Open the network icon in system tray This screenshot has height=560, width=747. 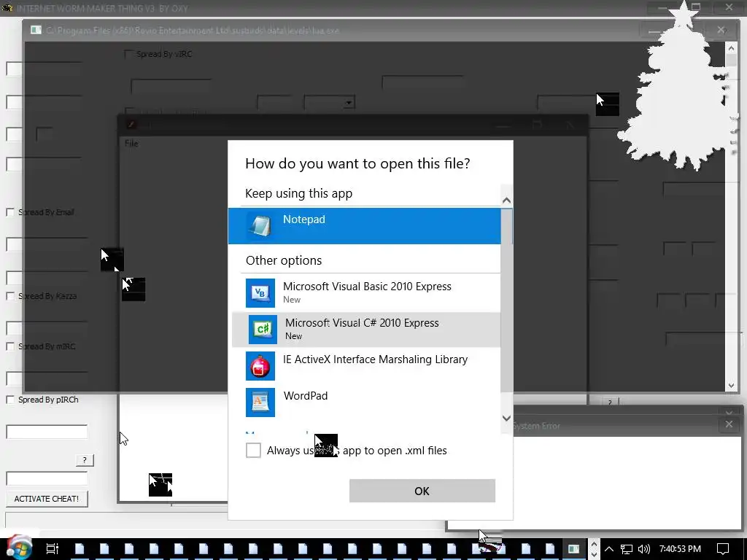pyautogui.click(x=626, y=549)
